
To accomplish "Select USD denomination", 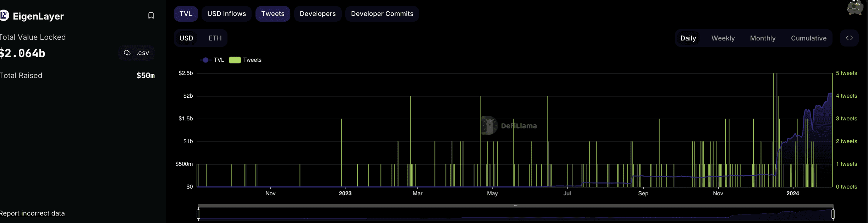I will (x=186, y=38).
